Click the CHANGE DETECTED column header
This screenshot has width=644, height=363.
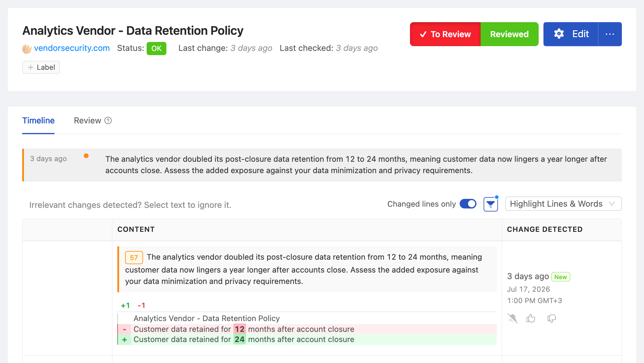[x=545, y=229]
